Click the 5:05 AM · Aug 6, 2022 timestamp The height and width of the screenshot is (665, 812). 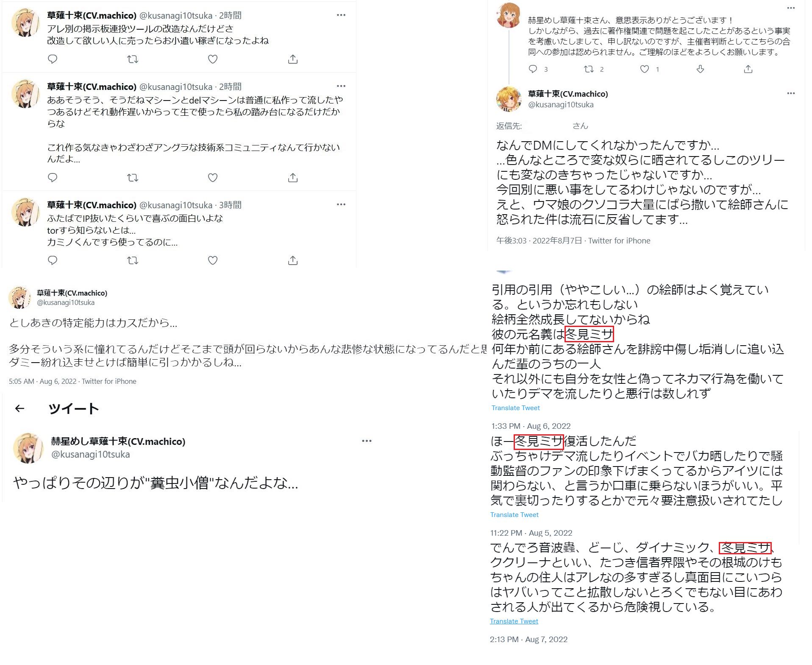point(42,381)
